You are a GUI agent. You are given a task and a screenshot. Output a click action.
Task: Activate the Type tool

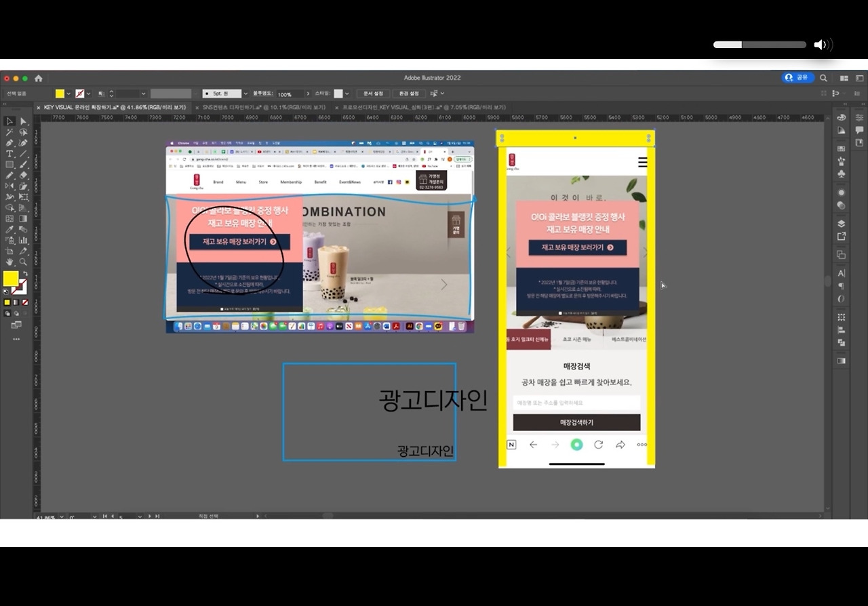[x=9, y=154]
